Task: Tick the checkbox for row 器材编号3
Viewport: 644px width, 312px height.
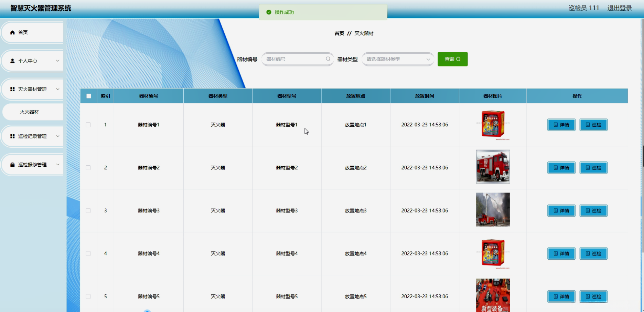Action: click(88, 210)
